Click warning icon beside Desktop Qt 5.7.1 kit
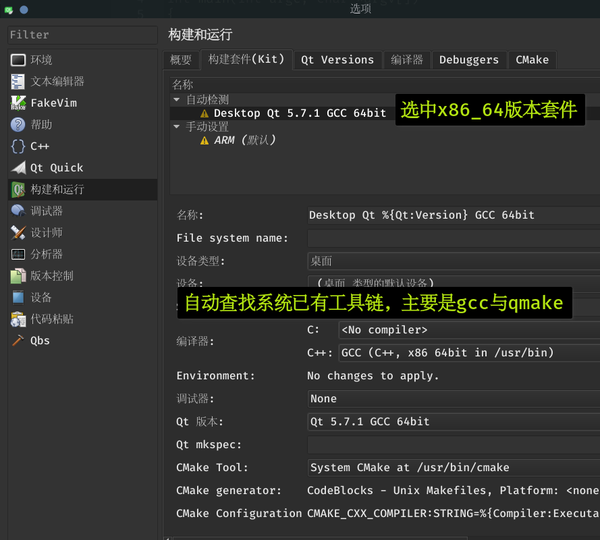Viewport: 600px width, 540px height. click(204, 114)
